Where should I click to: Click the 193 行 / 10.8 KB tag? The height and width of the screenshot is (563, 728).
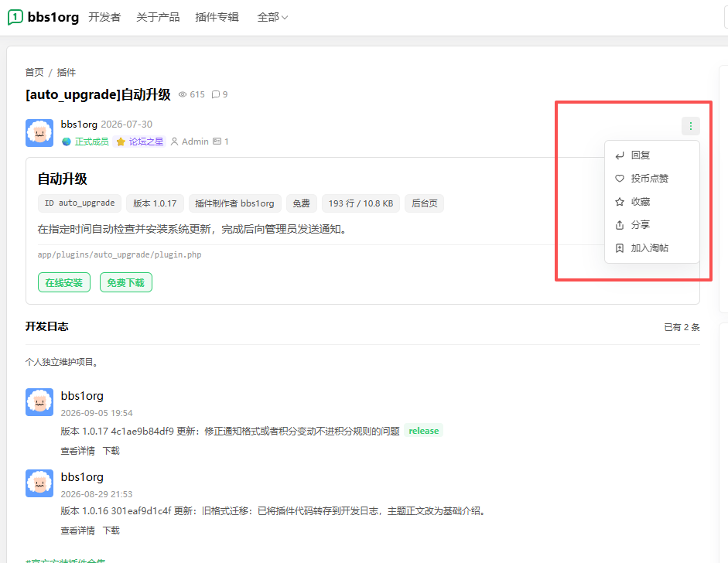(x=361, y=203)
